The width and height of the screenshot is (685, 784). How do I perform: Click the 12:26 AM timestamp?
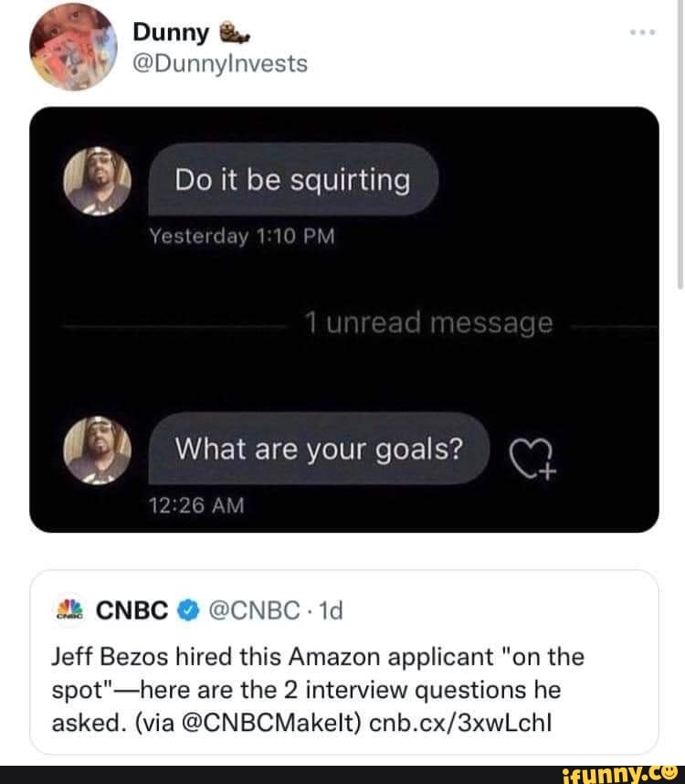click(197, 504)
